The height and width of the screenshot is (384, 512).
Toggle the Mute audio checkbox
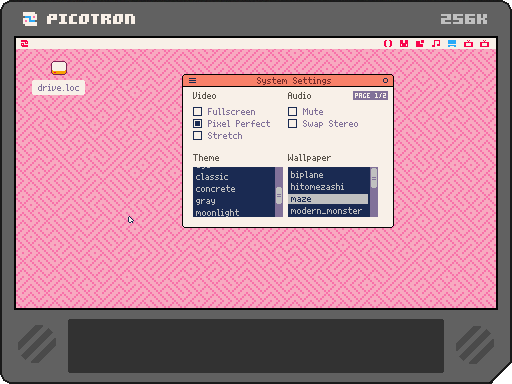(x=292, y=111)
